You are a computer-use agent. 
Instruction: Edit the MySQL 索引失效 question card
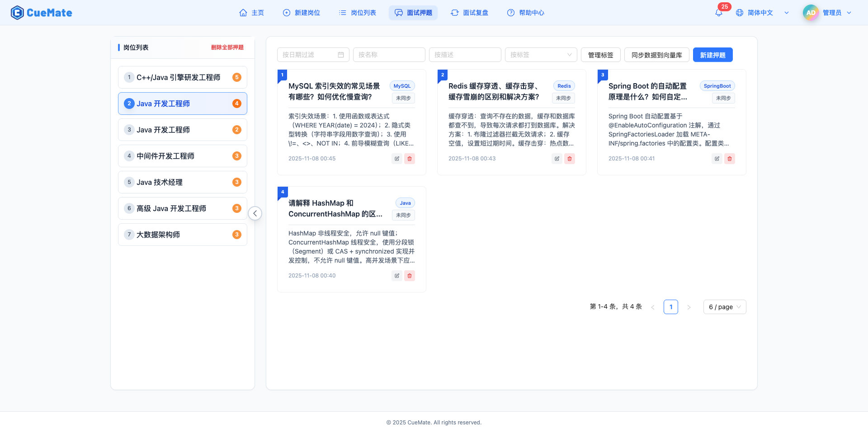coord(396,159)
